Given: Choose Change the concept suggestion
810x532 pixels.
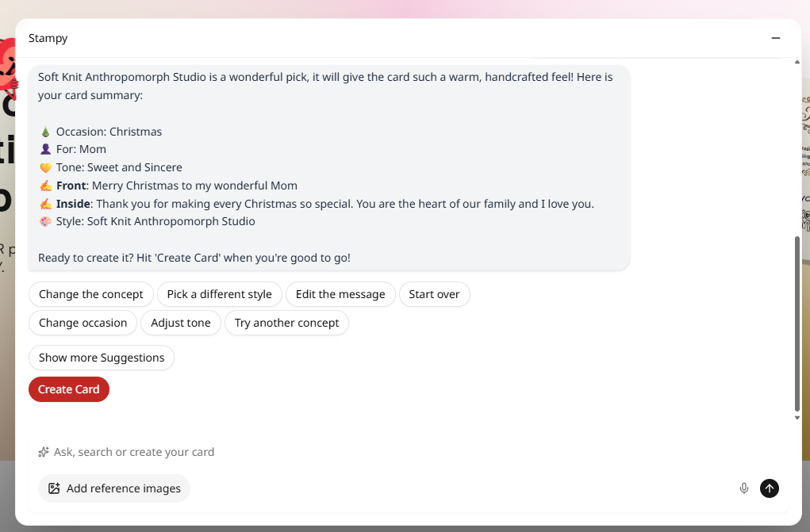Looking at the screenshot, I should (91, 294).
